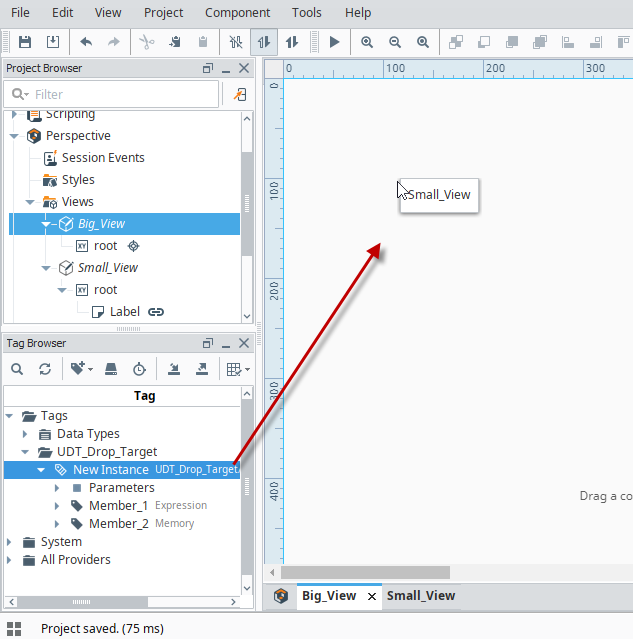Click the Zoom in magnifier
The width and height of the screenshot is (633, 639).
[367, 42]
